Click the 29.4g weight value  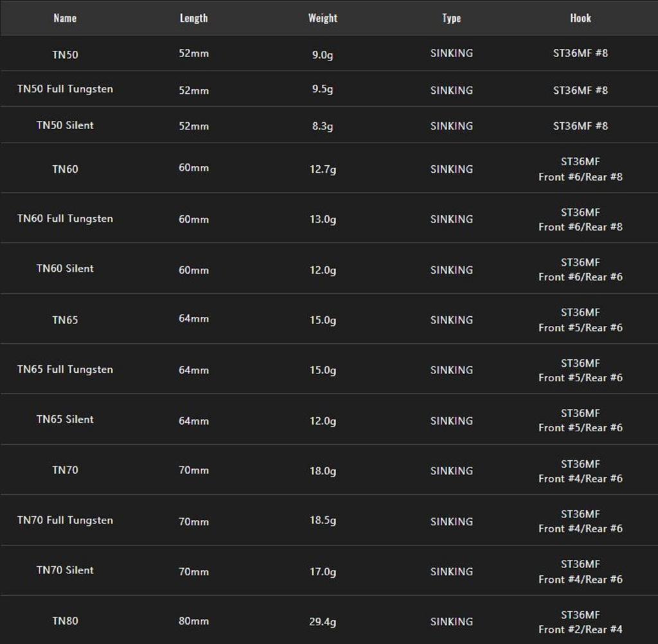click(323, 622)
